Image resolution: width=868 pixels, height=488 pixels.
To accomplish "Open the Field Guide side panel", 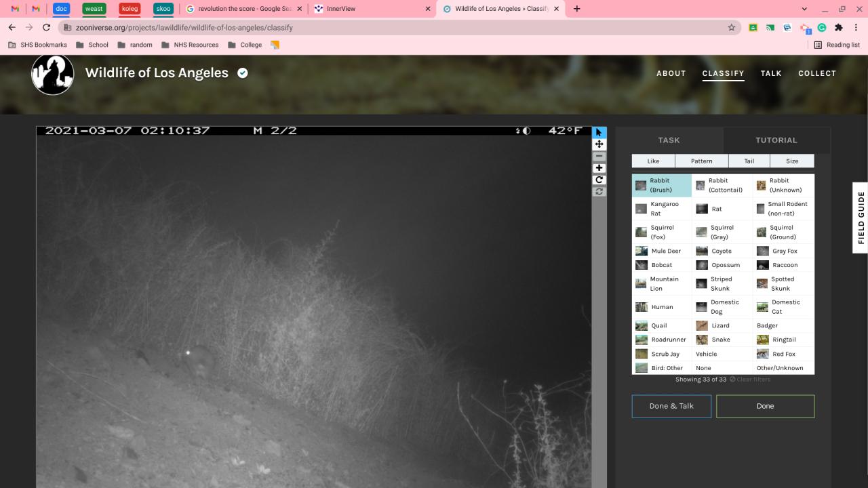I will tap(860, 218).
